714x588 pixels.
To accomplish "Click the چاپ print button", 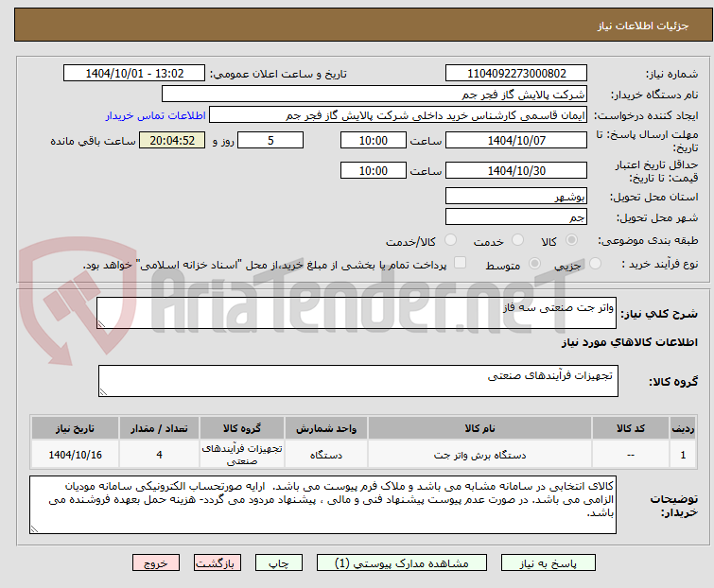I will click(279, 563).
